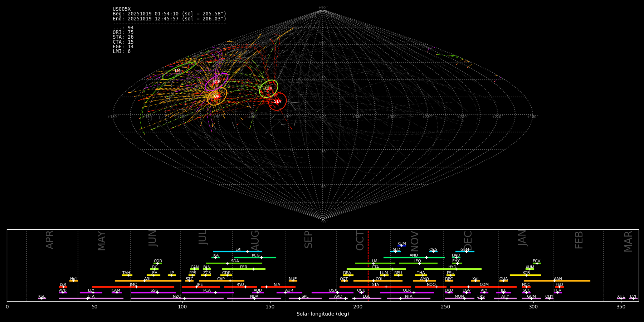Screen dimensions: 644x322
Task: Select the ERI shower bar in timeline
Action: click(238, 252)
